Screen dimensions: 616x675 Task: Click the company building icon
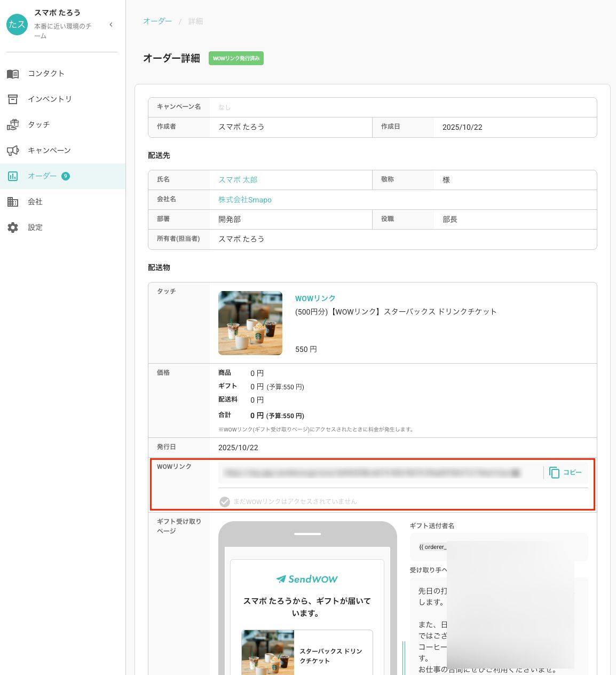(x=13, y=202)
